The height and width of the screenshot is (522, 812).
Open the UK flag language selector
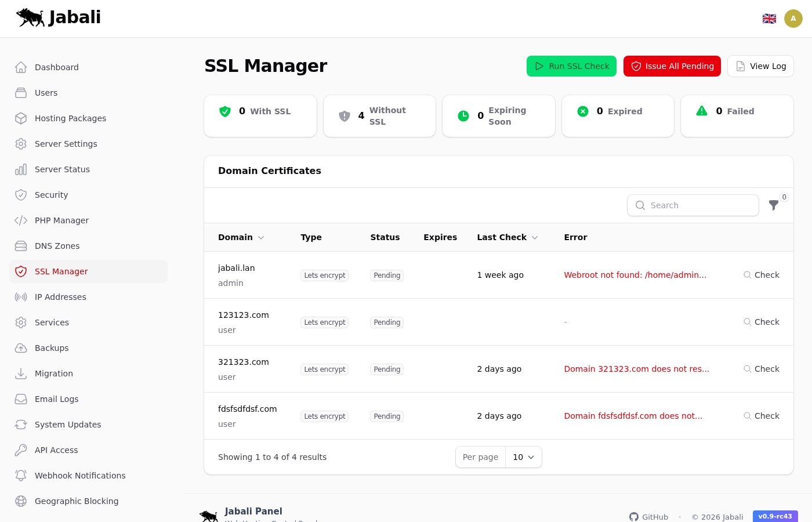[769, 19]
